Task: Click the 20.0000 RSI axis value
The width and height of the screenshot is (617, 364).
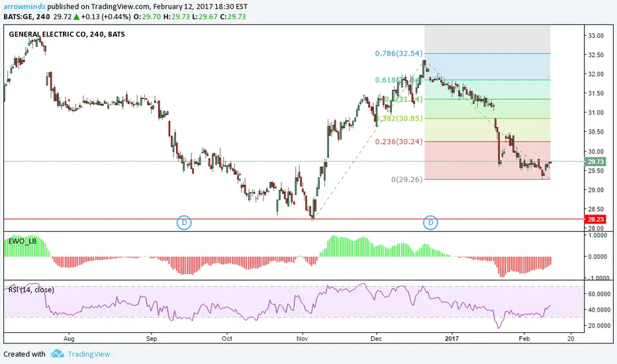Action: pos(599,326)
